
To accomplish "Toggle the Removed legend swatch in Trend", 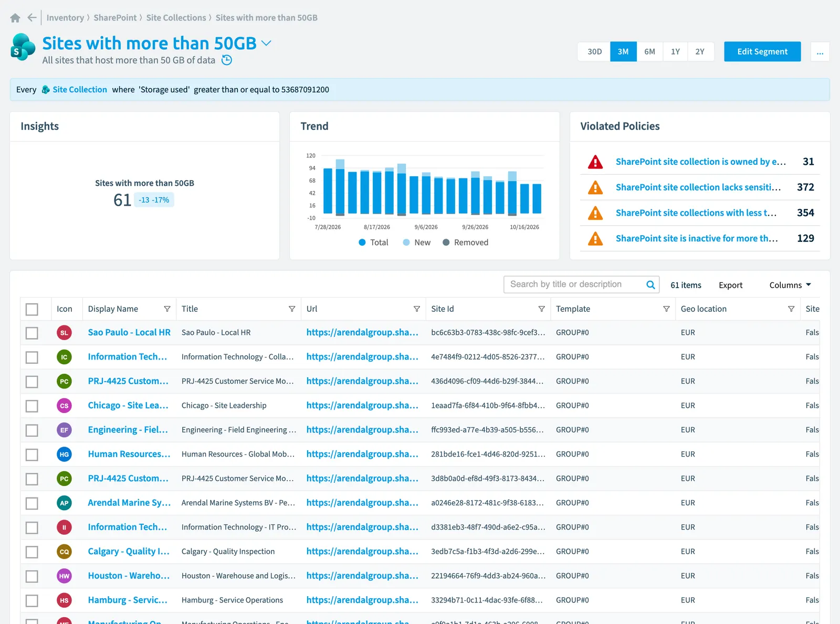I will 446,242.
